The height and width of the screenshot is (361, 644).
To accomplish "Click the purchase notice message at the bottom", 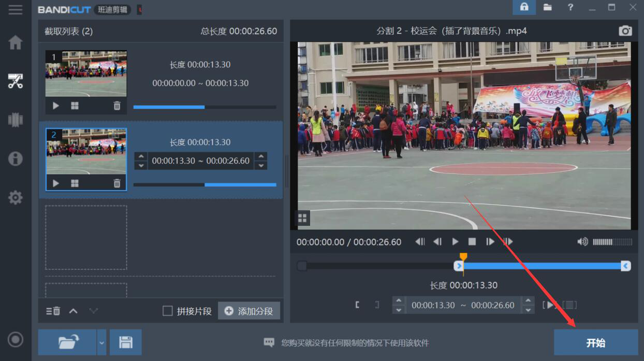I will (355, 343).
